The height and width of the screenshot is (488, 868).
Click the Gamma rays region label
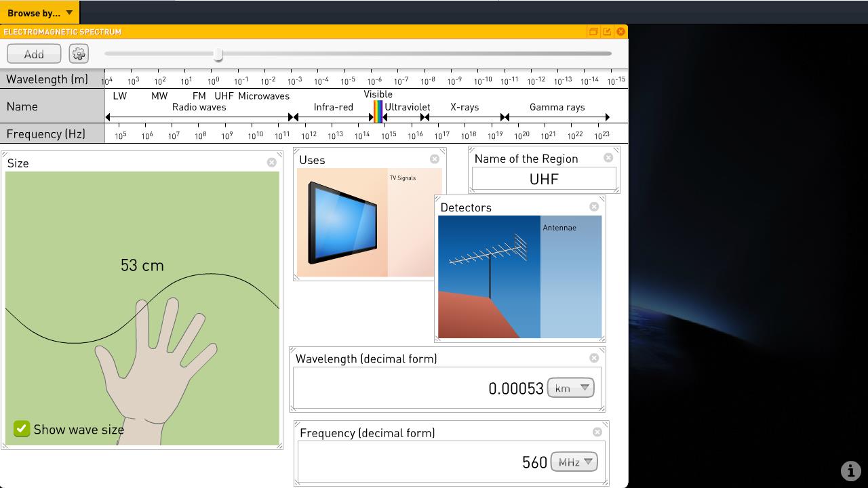557,107
